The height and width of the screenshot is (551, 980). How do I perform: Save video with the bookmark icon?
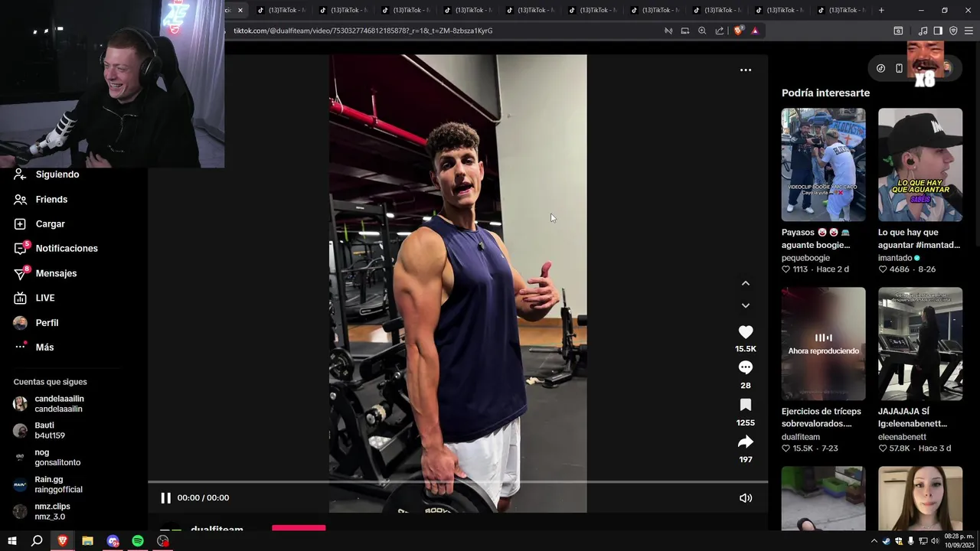[x=745, y=405]
